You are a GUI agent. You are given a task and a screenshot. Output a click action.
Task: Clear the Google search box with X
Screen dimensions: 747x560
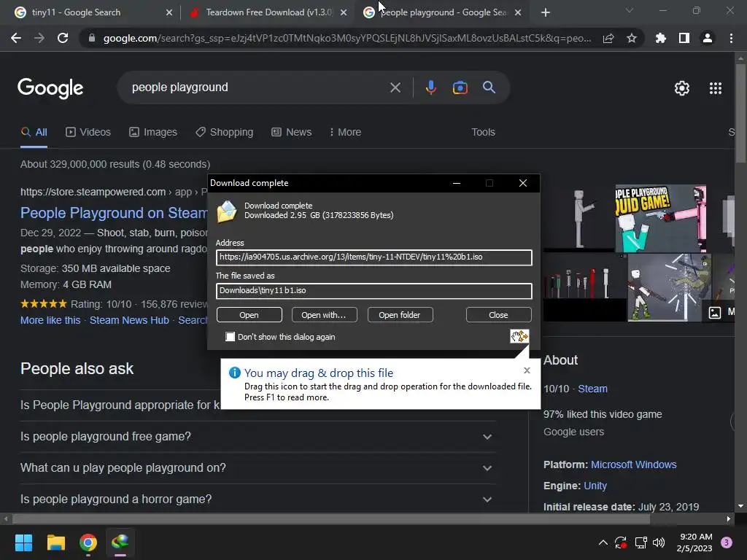[x=395, y=87]
